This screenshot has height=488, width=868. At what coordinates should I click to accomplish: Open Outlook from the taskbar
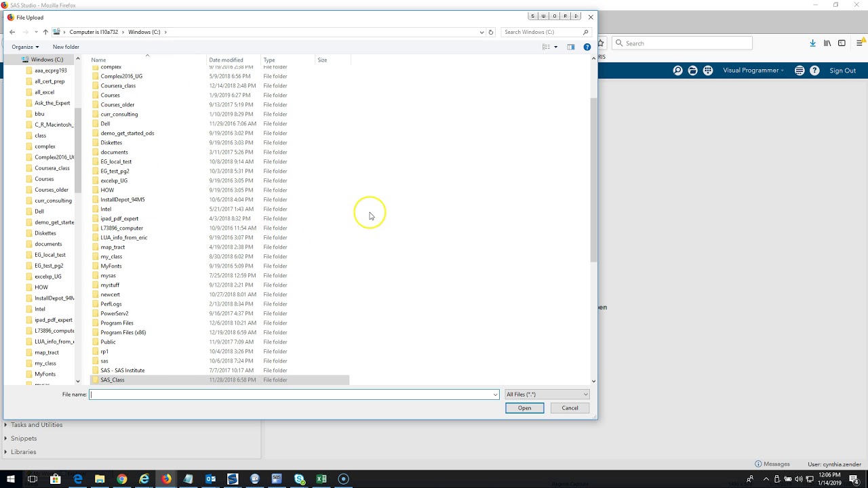click(x=210, y=479)
